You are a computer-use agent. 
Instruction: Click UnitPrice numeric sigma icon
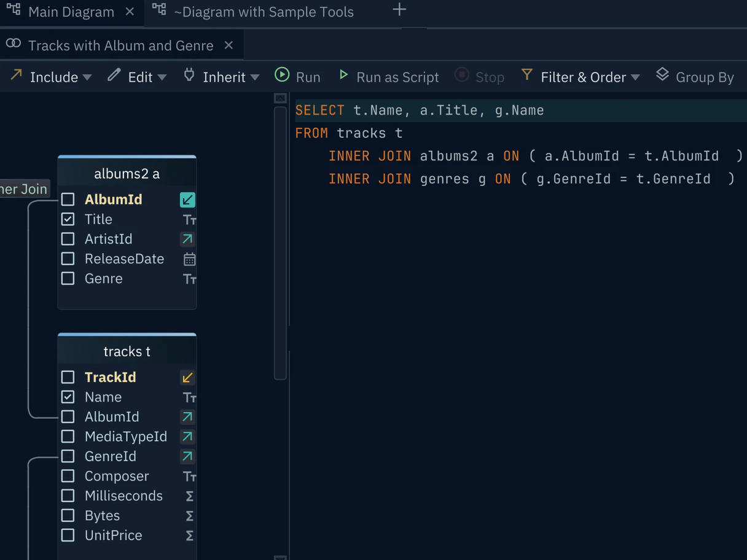189,535
